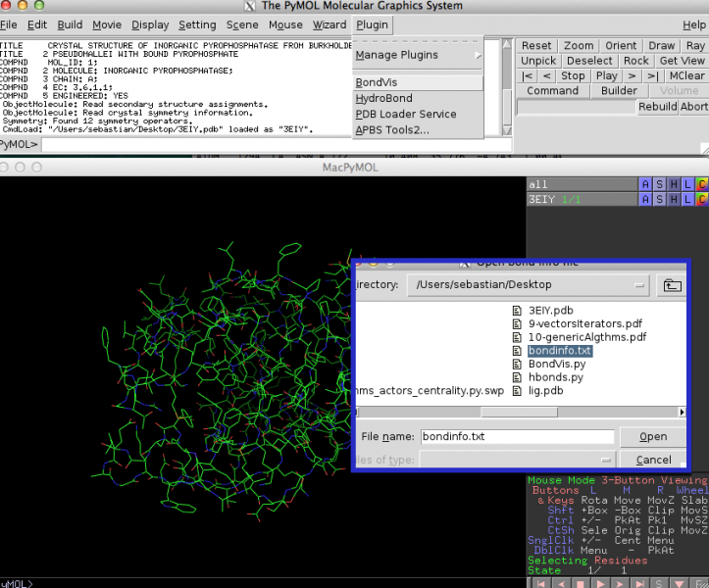
Task: Cancel the Open Bond Info file dialog
Action: point(653,460)
